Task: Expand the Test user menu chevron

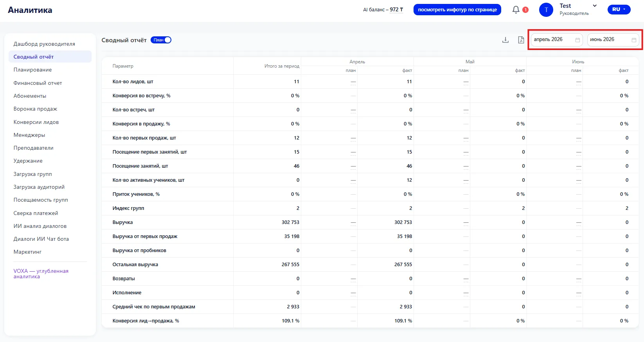Action: coord(595,6)
